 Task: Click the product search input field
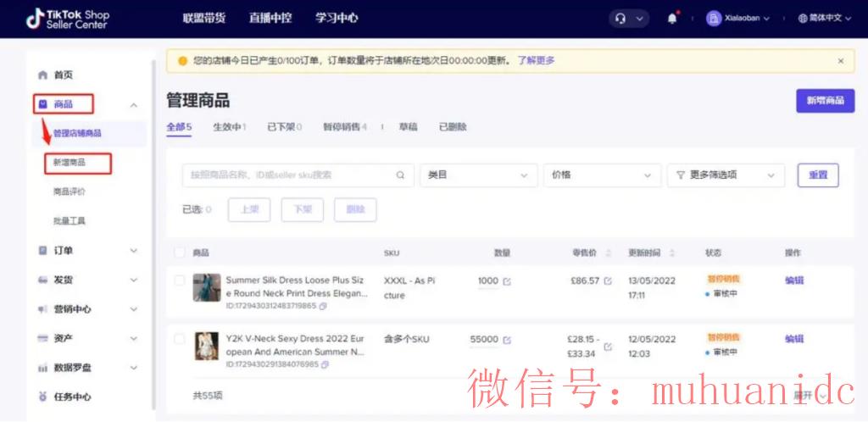click(288, 175)
